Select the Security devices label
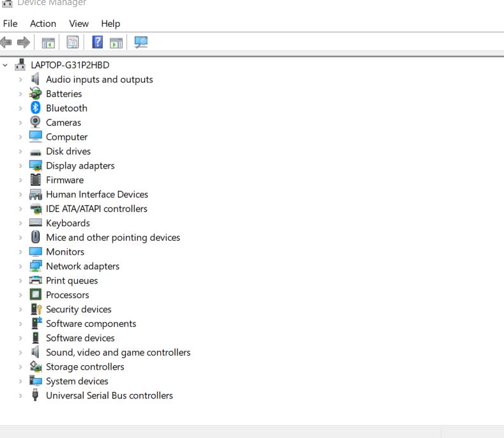The height and width of the screenshot is (438, 504). pyautogui.click(x=79, y=309)
